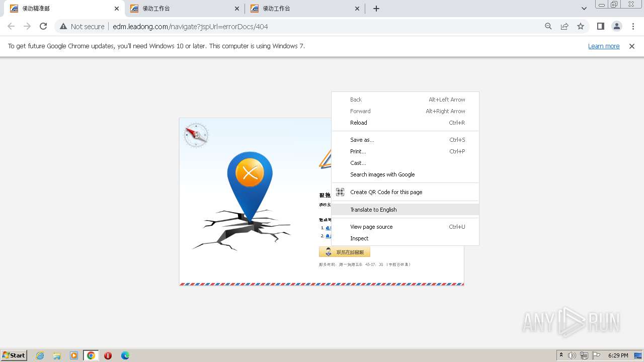Viewport: 644px width, 362px height.
Task: Open the tab search chevron
Action: tap(584, 9)
